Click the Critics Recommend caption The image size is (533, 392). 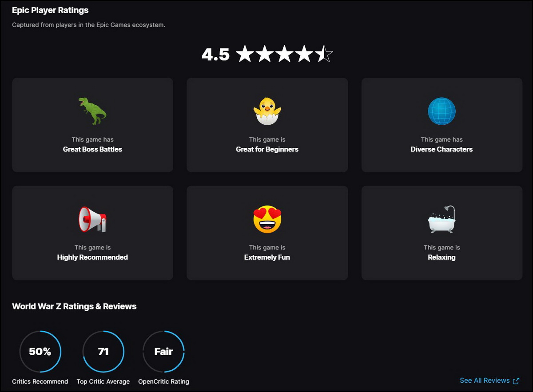[x=40, y=381]
